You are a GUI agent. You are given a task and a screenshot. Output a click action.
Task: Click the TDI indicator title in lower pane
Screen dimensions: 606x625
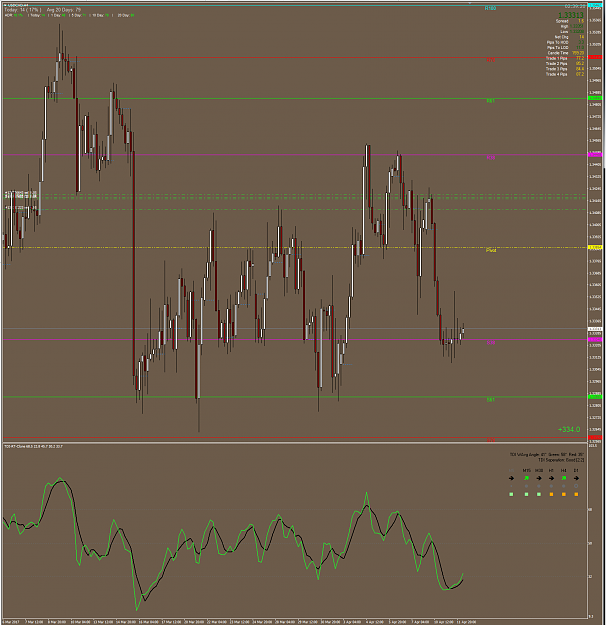pos(33,446)
